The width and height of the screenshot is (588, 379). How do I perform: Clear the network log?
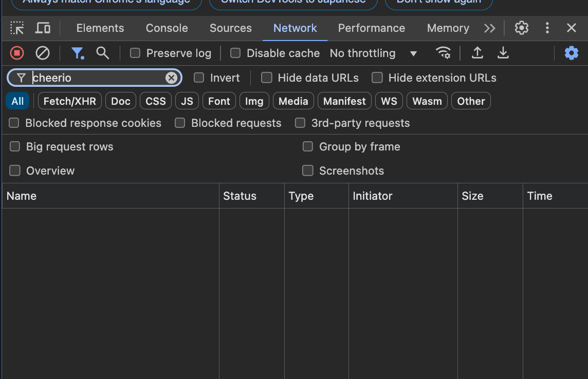42,53
